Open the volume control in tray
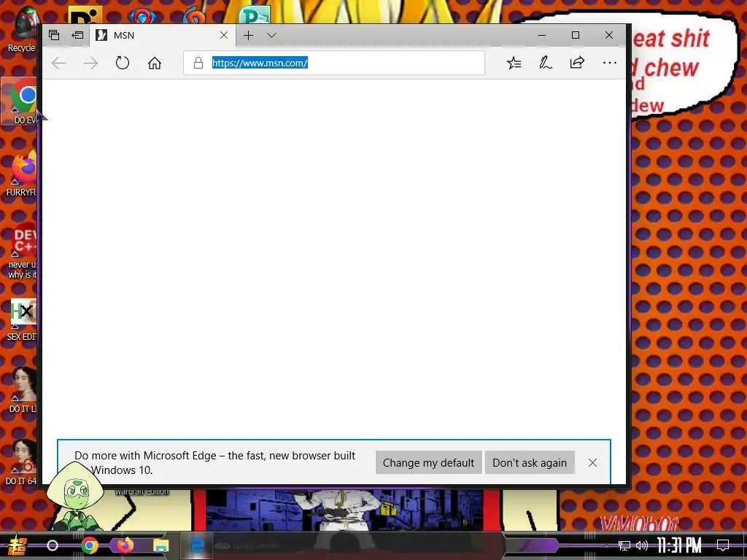The image size is (747, 560). click(x=642, y=545)
